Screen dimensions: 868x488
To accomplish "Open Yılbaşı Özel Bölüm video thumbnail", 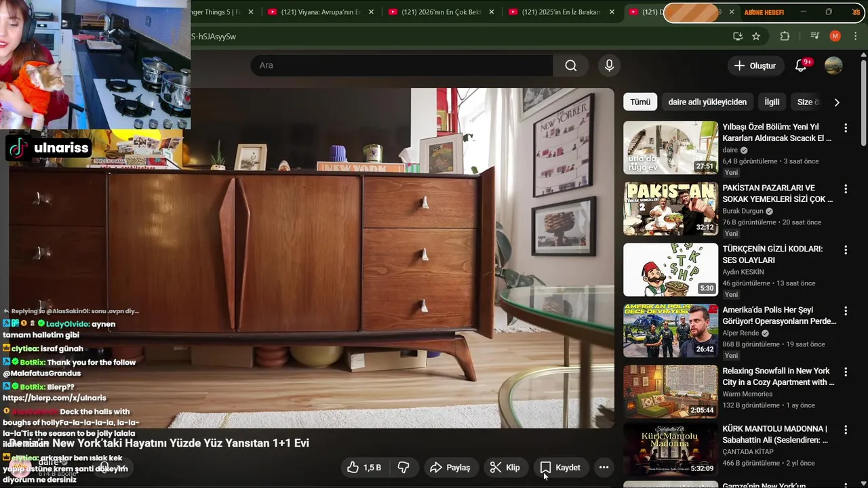I will click(671, 148).
